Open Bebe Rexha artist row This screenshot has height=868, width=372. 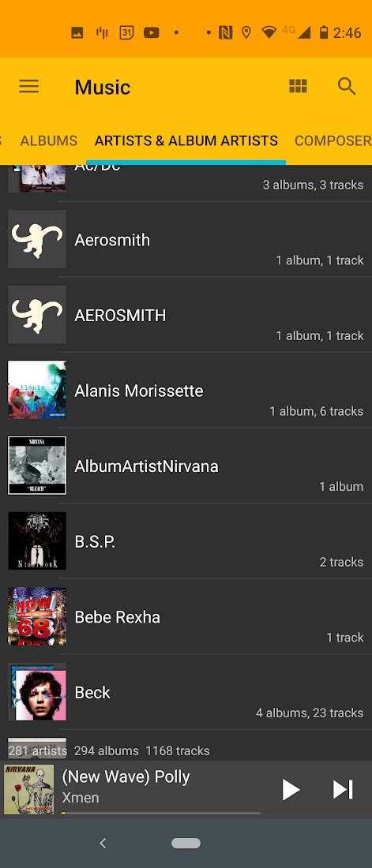(186, 617)
